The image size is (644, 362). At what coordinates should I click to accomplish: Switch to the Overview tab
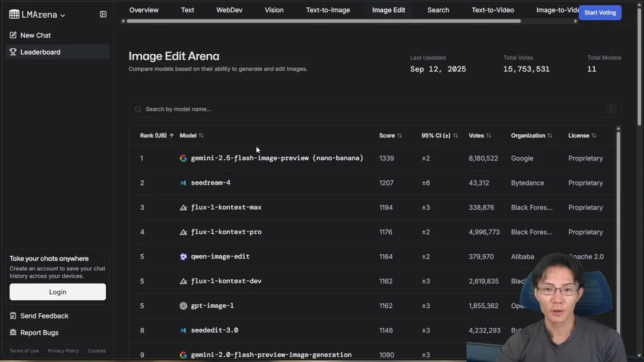pos(144,10)
